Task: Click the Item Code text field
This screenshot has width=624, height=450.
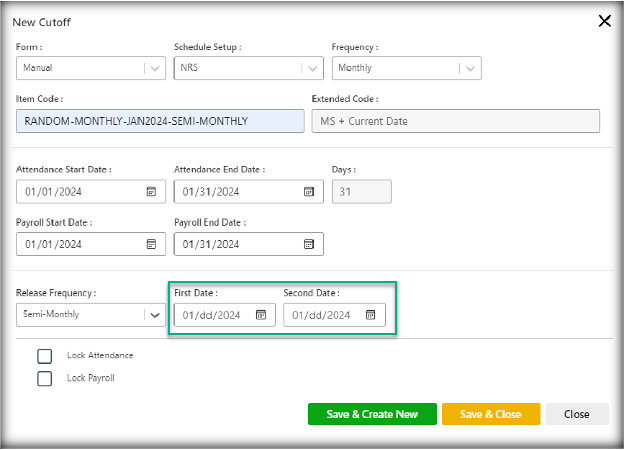Action: point(160,121)
